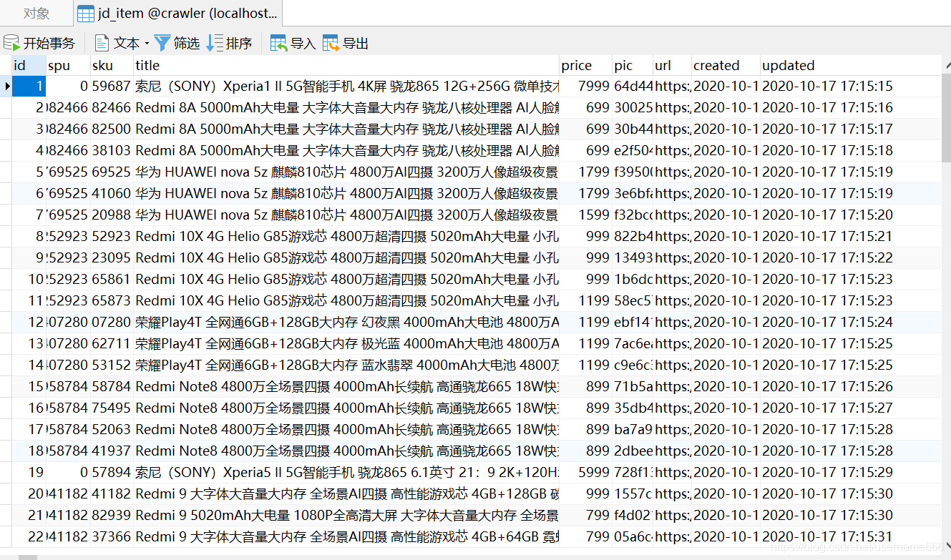The height and width of the screenshot is (560, 951).
Task: Click the 导出 export toolbar button
Action: tap(346, 44)
